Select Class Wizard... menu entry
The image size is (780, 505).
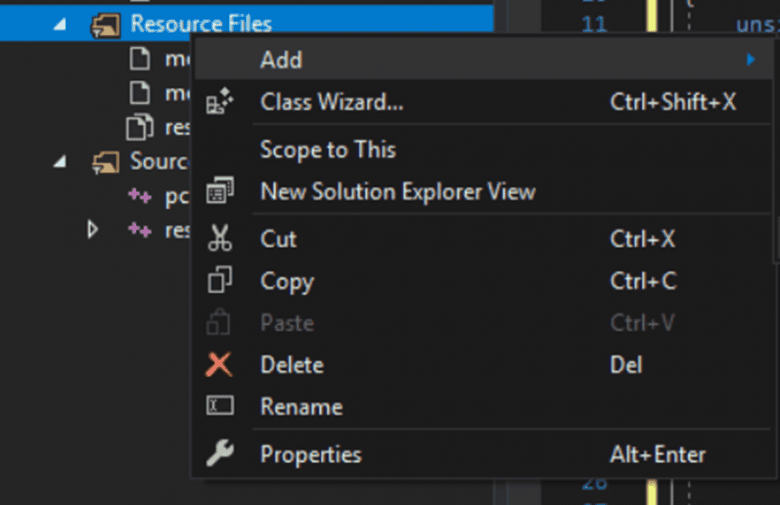tap(332, 102)
